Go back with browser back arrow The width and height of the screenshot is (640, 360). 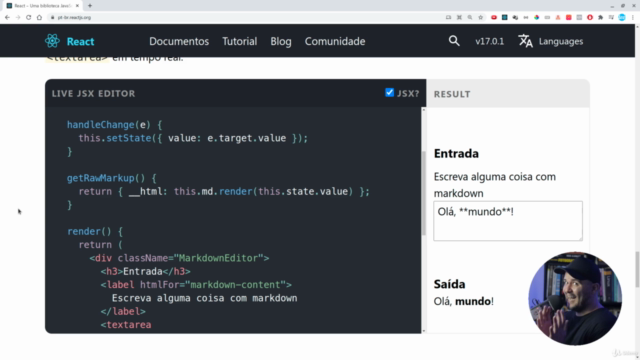tap(7, 18)
